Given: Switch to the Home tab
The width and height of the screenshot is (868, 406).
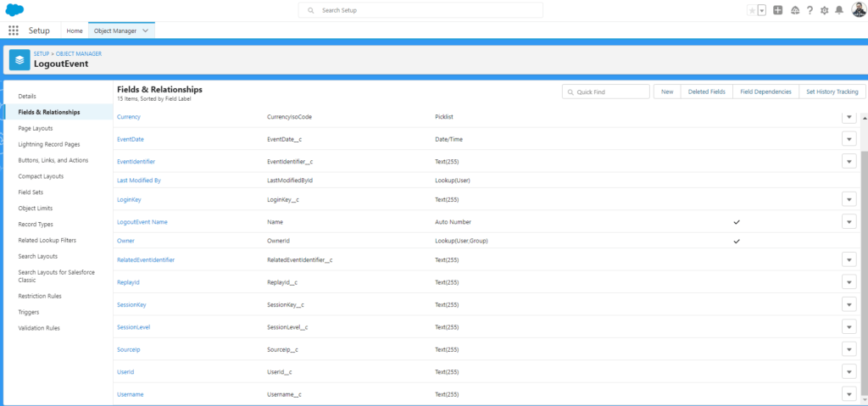Looking at the screenshot, I should pyautogui.click(x=75, y=31).
